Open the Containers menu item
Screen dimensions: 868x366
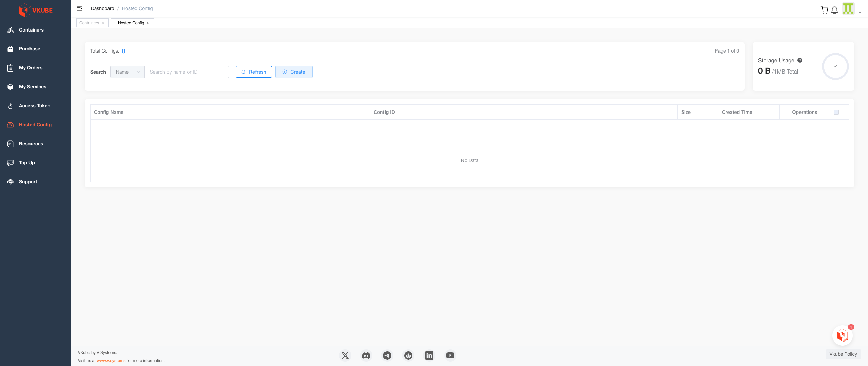36,30
